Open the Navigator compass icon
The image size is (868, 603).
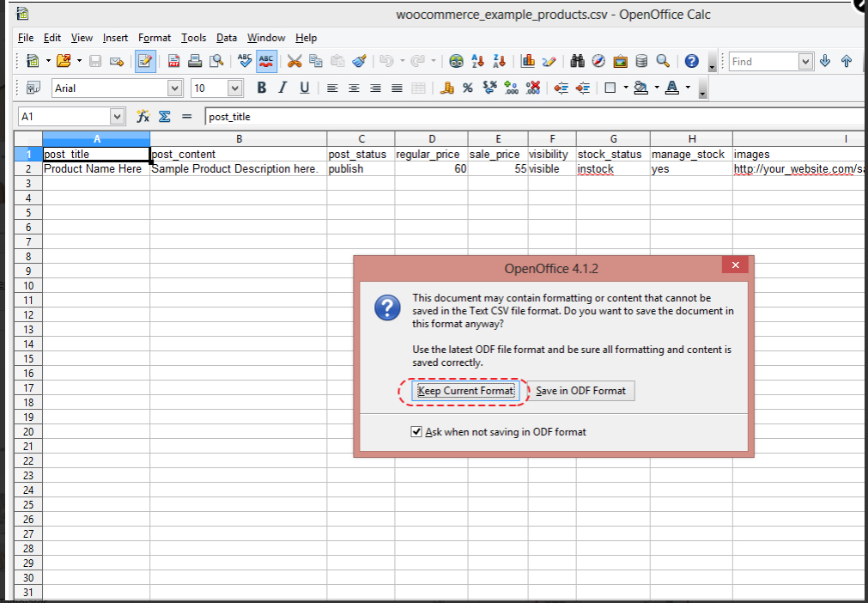(598, 62)
